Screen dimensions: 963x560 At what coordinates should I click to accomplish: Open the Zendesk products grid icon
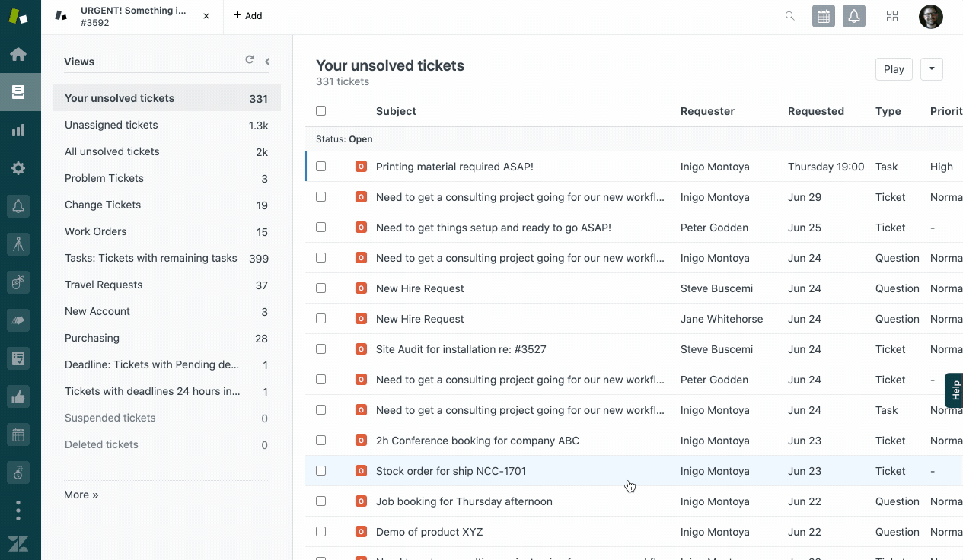(891, 15)
